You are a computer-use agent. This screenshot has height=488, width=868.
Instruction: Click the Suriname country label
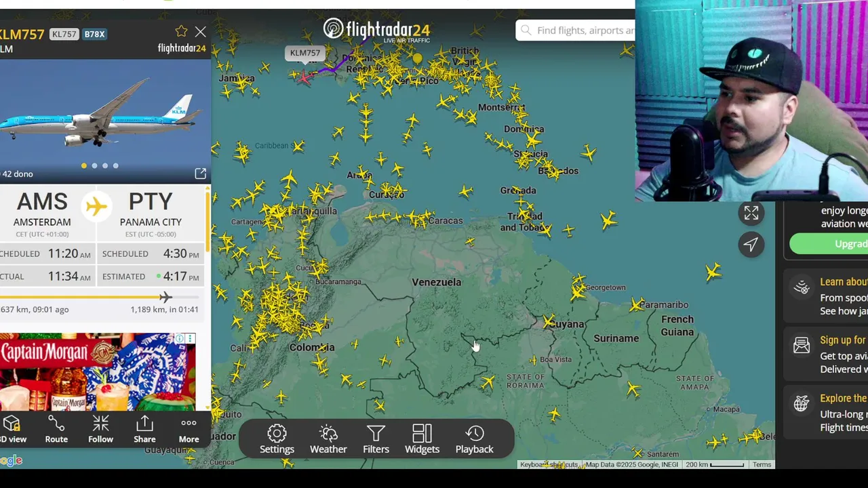point(616,338)
